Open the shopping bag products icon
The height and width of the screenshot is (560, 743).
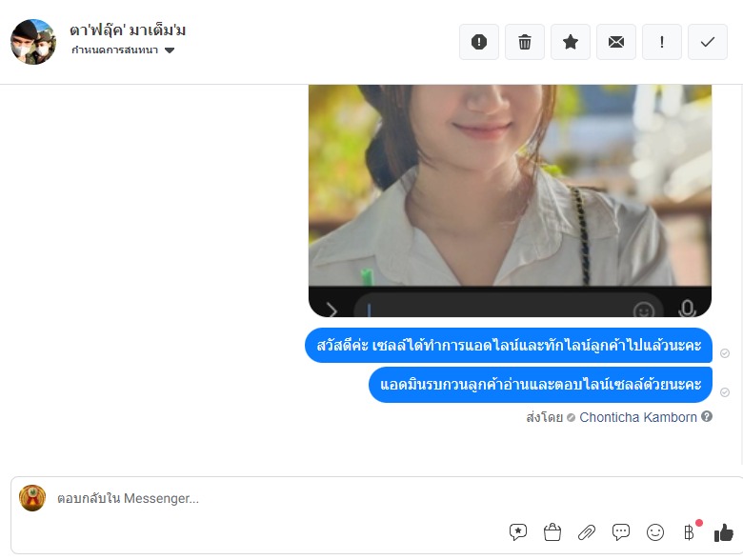tap(552, 532)
